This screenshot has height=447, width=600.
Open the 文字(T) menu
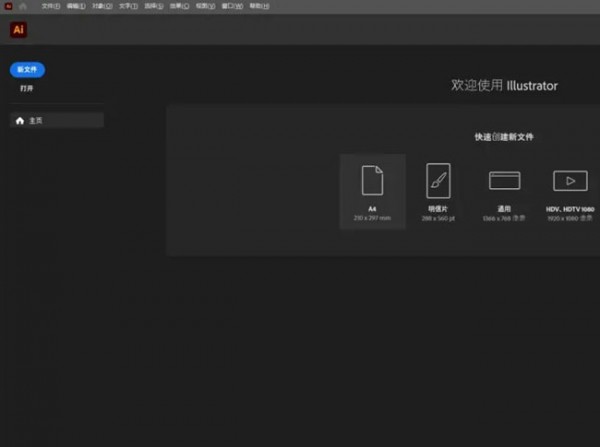(x=128, y=6)
